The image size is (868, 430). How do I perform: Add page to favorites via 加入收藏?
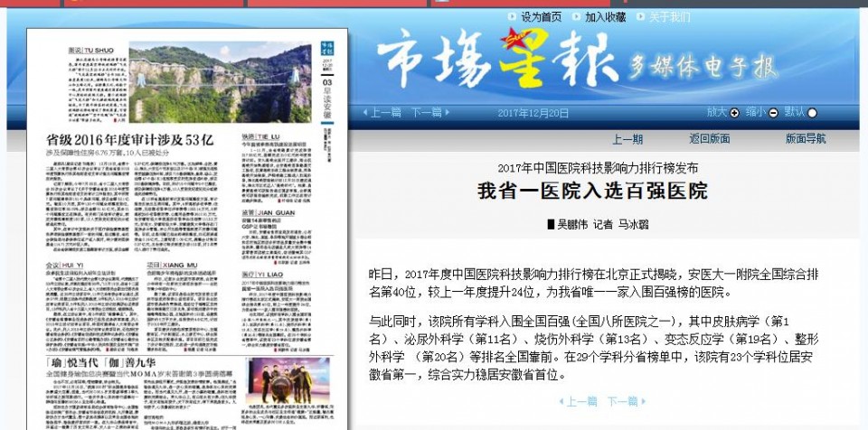point(605,17)
